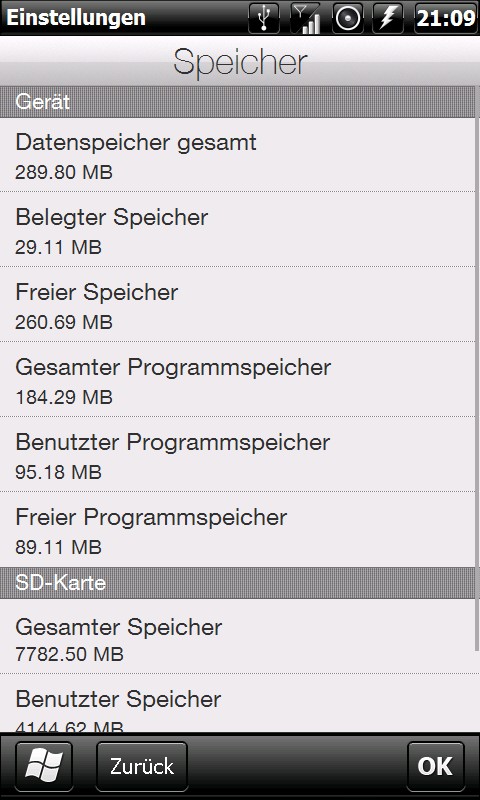The height and width of the screenshot is (800, 480).
Task: Tap the battery charging lightning icon
Action: (389, 18)
